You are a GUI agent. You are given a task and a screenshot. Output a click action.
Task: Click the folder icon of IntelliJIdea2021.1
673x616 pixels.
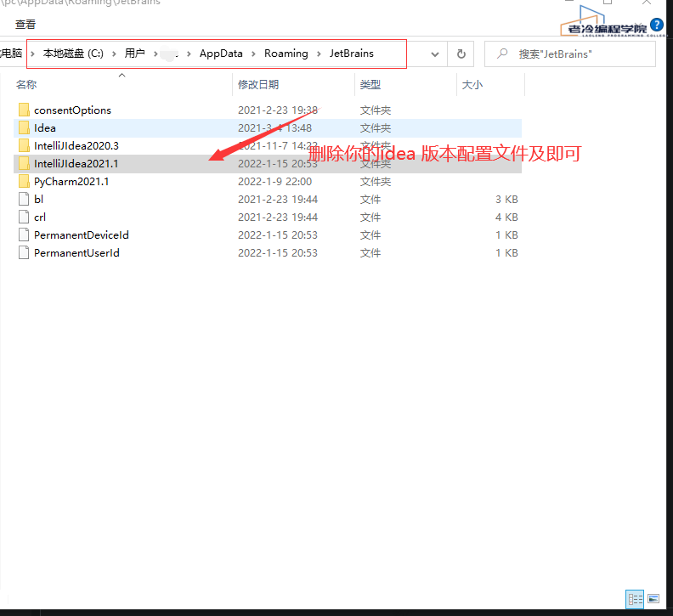tap(24, 163)
